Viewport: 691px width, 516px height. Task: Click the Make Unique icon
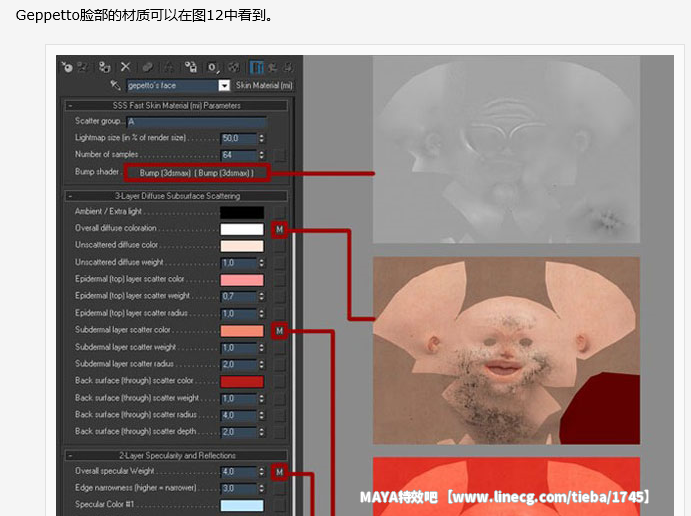click(168, 67)
